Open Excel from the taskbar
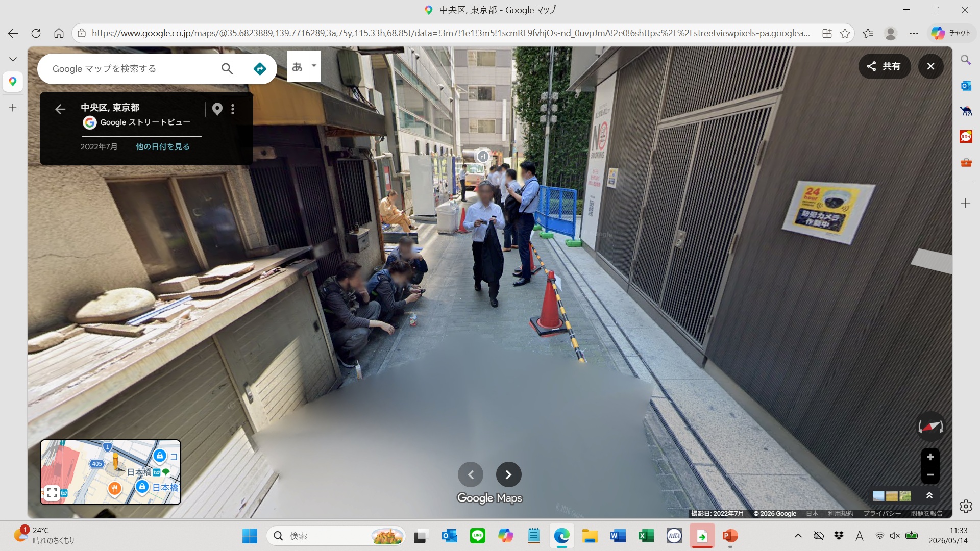This screenshot has width=980, height=551. tap(646, 536)
